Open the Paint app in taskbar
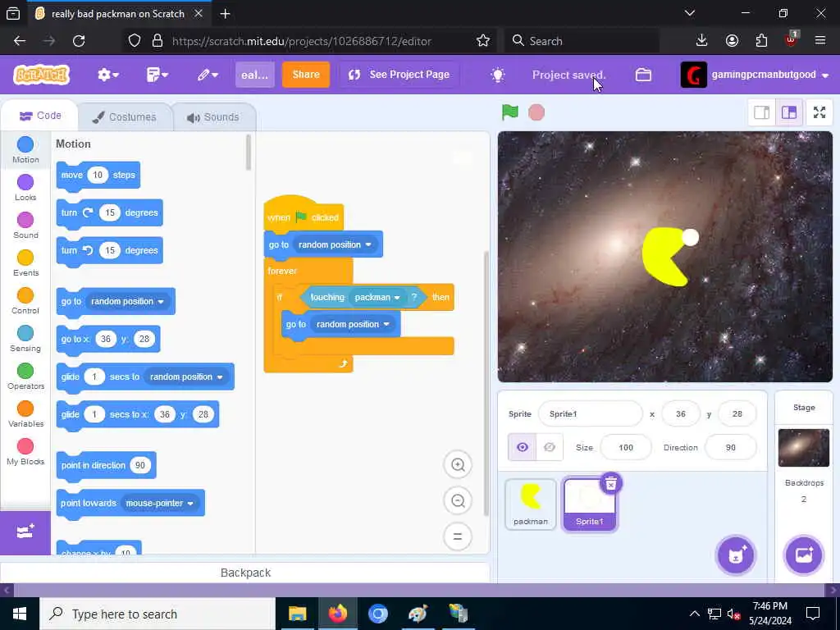This screenshot has width=840, height=630. [418, 614]
